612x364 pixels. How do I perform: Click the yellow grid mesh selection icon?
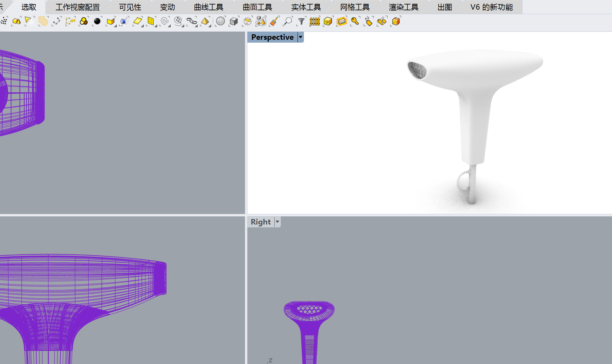(x=151, y=21)
